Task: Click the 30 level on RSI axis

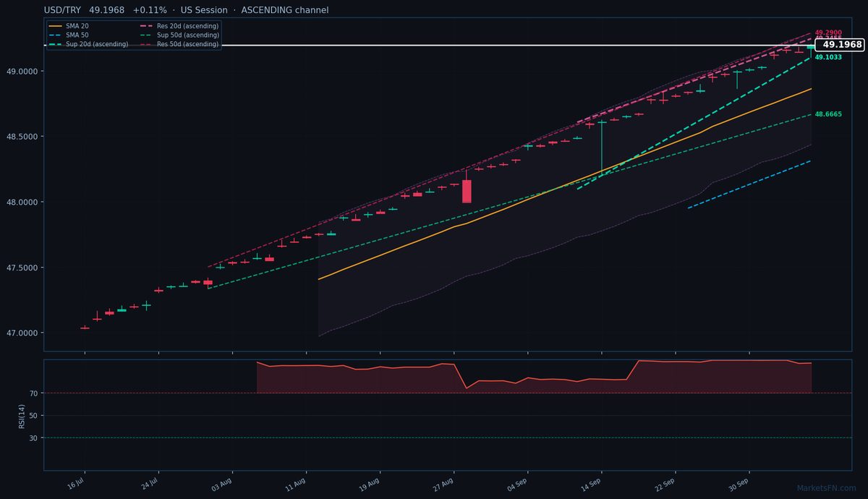Action: click(33, 438)
